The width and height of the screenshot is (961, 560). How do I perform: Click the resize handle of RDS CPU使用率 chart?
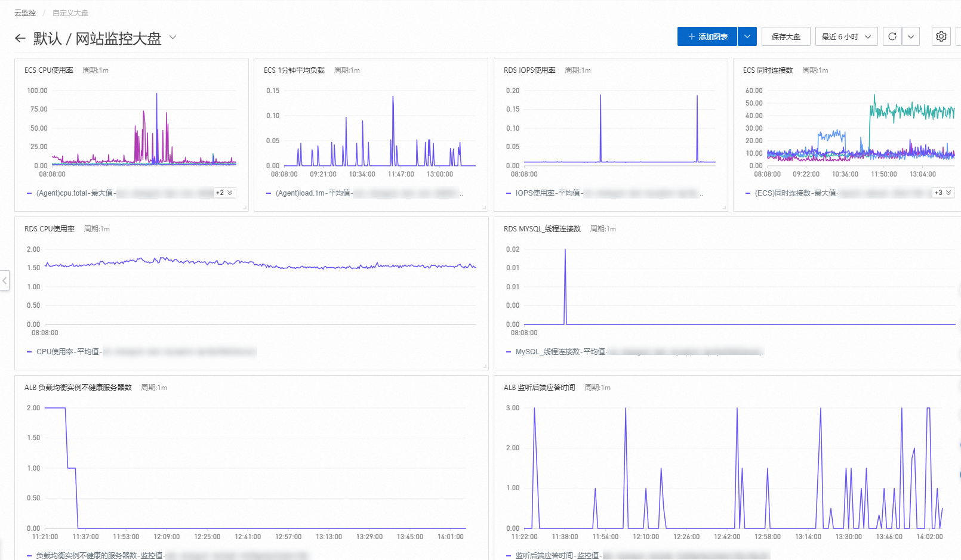485,366
